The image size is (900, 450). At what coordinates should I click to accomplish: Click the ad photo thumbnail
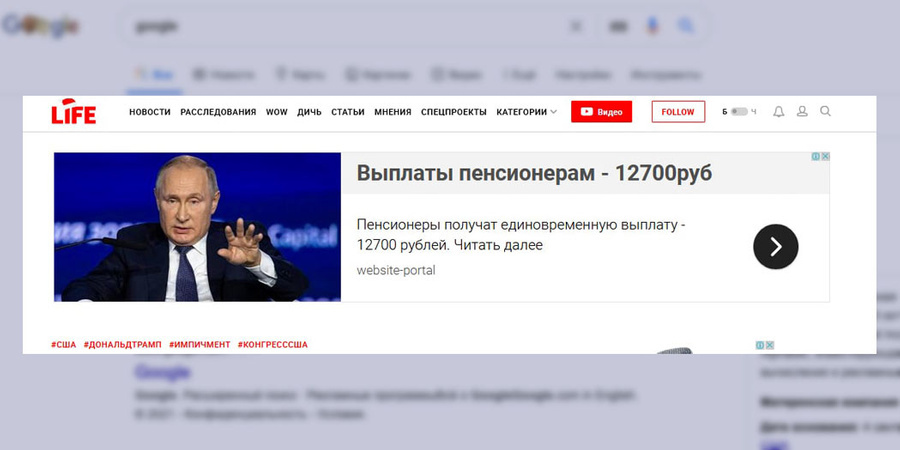(x=197, y=227)
